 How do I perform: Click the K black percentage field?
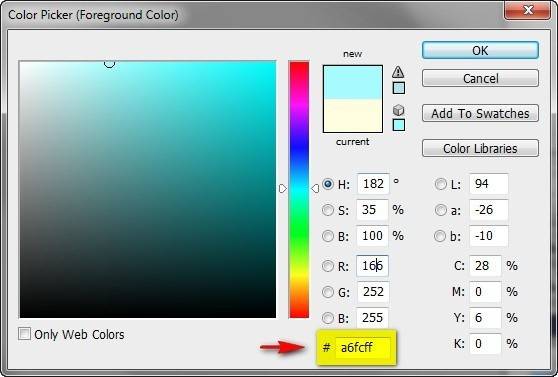point(485,344)
